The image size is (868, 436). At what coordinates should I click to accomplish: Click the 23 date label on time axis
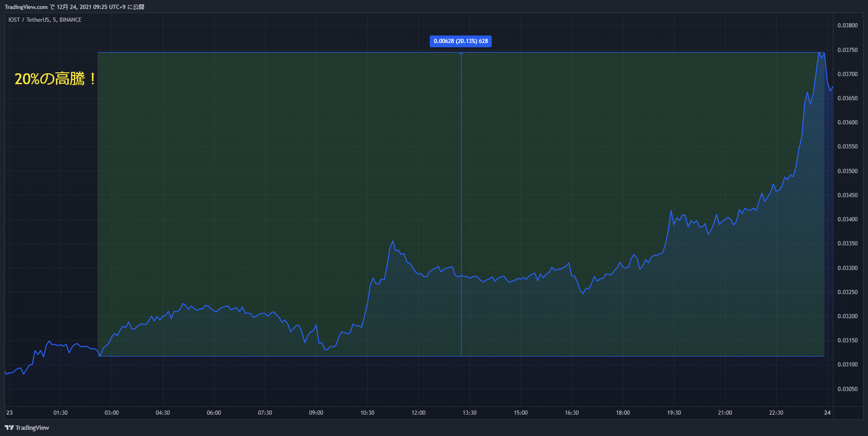click(x=9, y=413)
